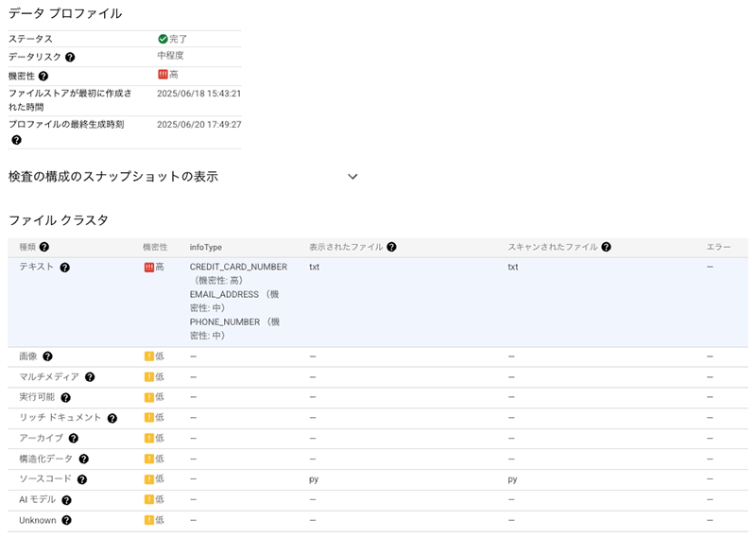Click the green 完了 status check icon
756x538 pixels.
[163, 39]
